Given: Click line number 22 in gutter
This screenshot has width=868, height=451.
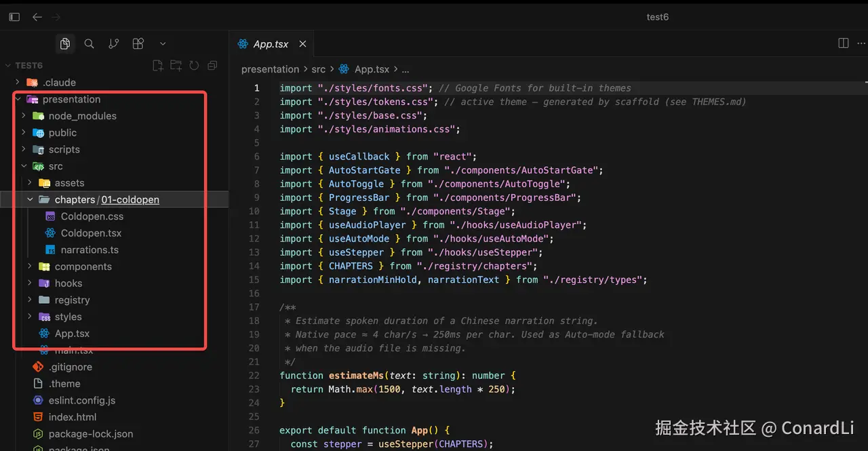Looking at the screenshot, I should [x=254, y=375].
